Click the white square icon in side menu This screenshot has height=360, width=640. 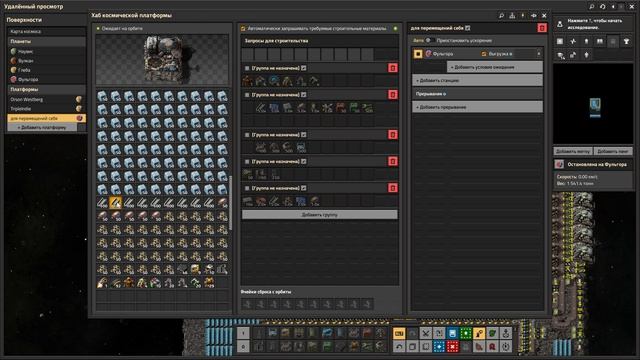[x=560, y=42]
